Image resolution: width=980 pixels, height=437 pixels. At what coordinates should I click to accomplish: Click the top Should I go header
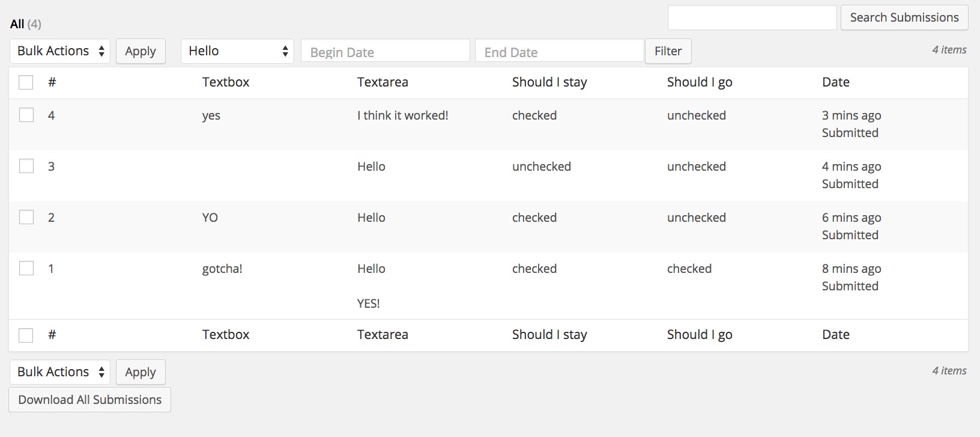pos(700,82)
